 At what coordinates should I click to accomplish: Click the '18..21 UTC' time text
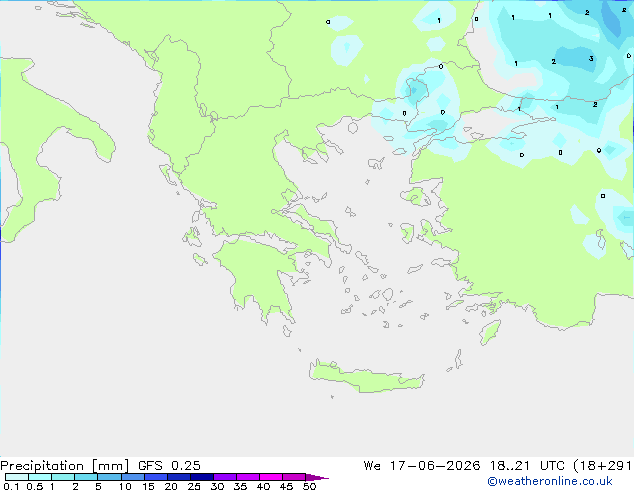(x=528, y=466)
